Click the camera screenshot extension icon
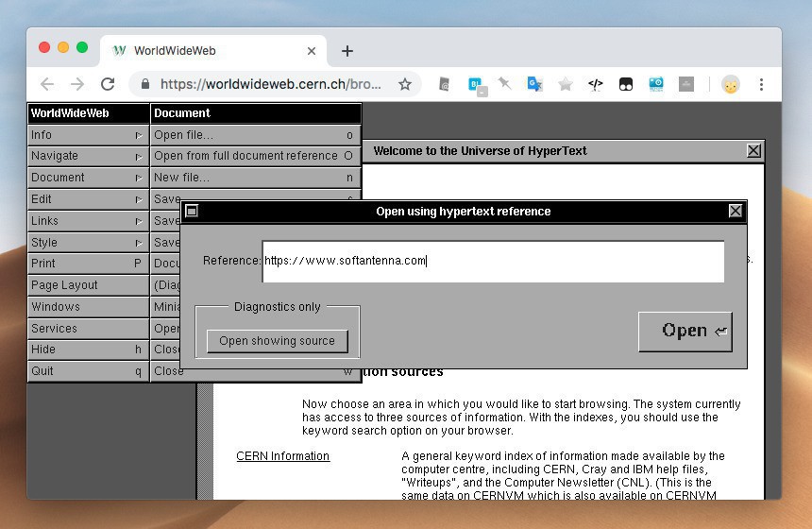The height and width of the screenshot is (529, 812). 656,84
